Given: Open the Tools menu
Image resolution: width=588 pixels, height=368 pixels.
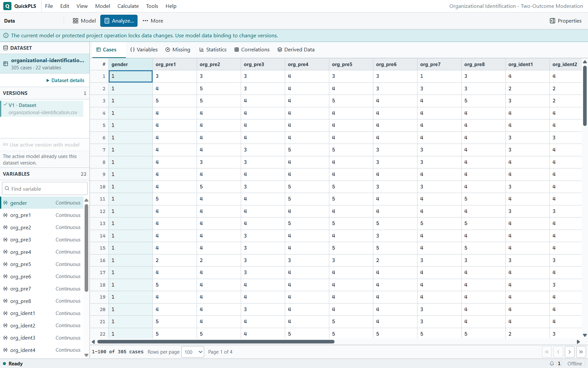Looking at the screenshot, I should coord(152,6).
